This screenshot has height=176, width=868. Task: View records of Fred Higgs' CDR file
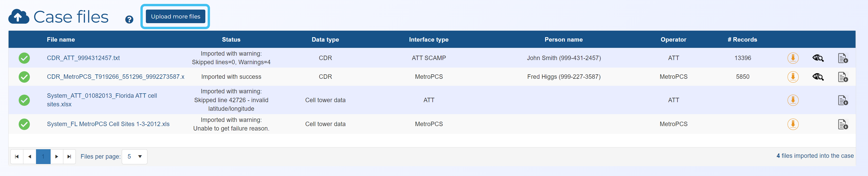[818, 77]
